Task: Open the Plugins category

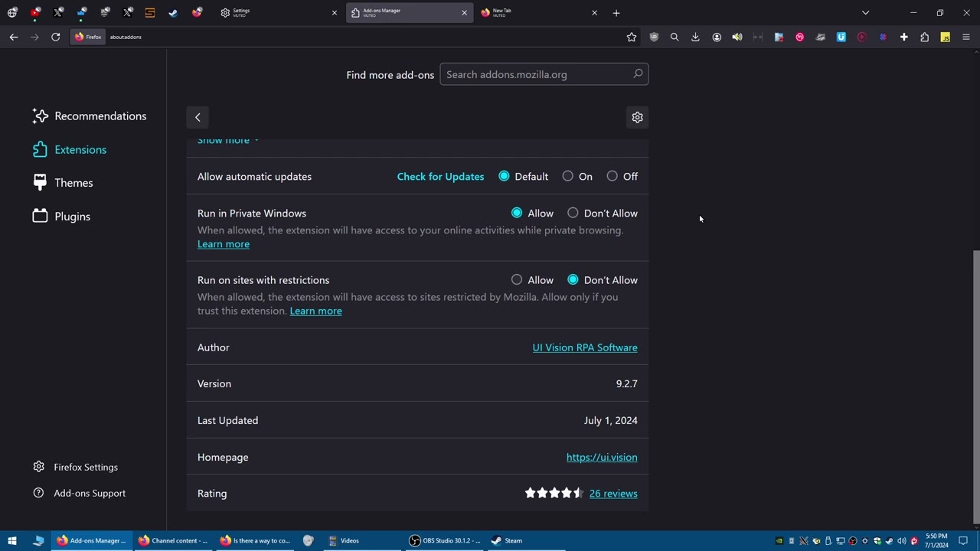Action: pos(61,217)
